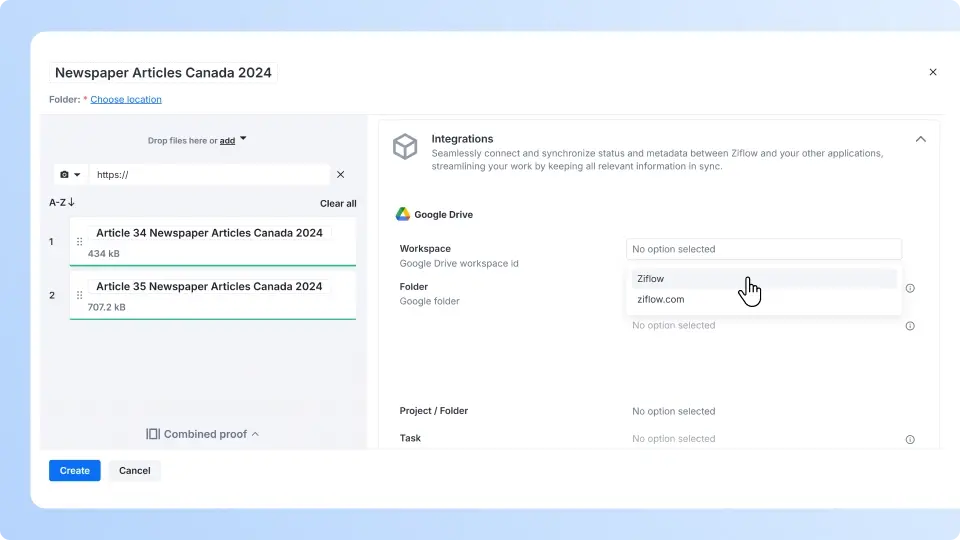960x540 pixels.
Task: Click the Integrations cube icon
Action: tap(405, 147)
